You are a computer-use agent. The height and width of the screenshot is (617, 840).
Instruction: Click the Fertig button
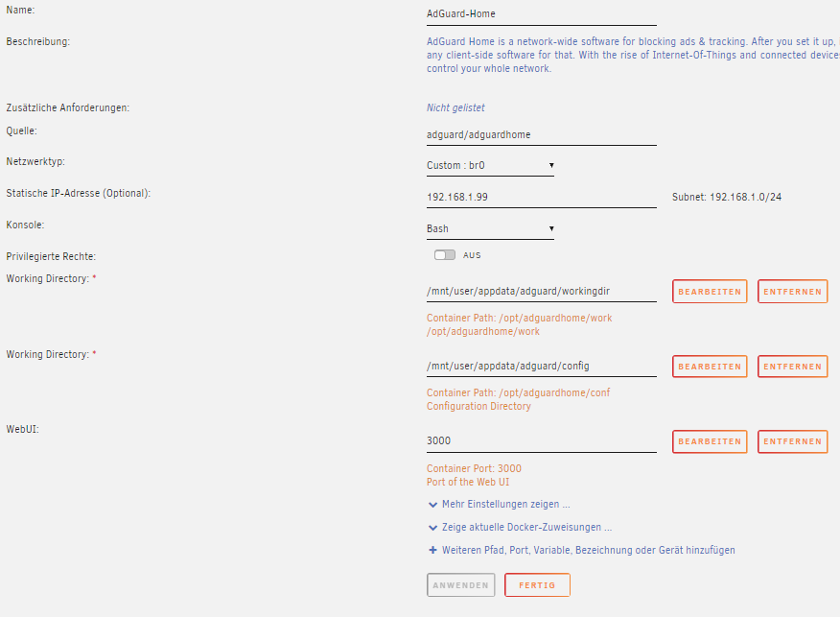click(537, 585)
